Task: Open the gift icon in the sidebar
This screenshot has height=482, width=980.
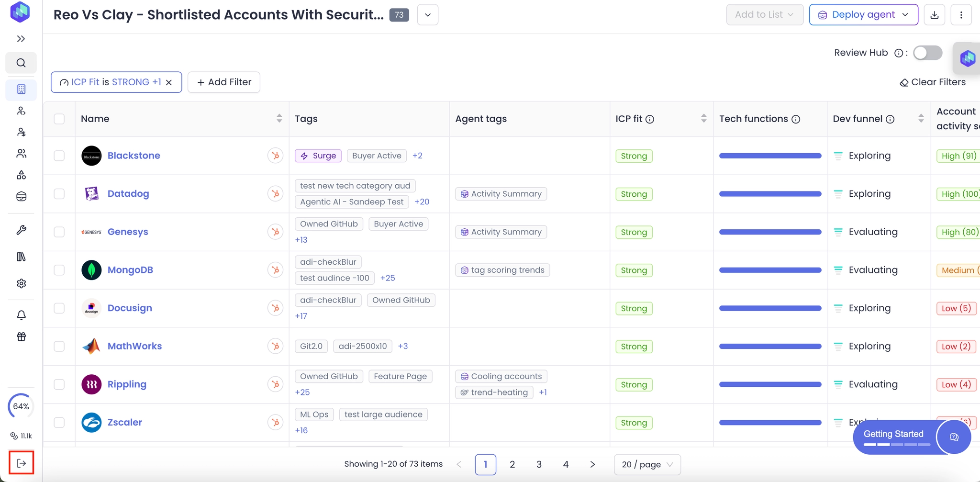Action: (22, 336)
